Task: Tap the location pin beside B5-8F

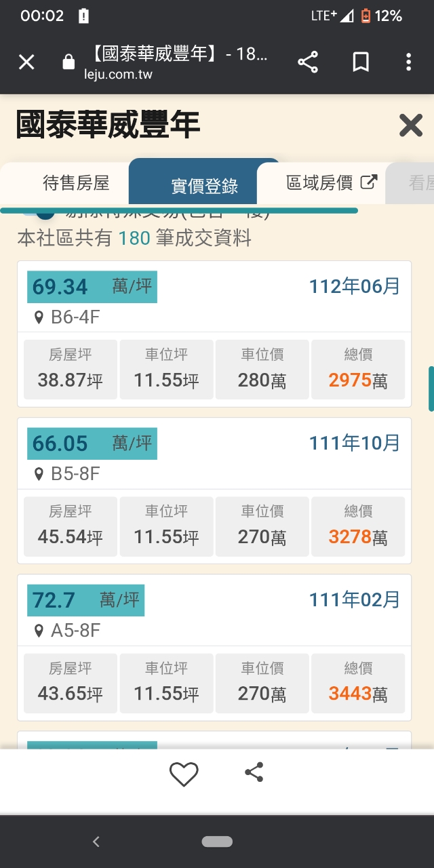Action: coord(39,474)
